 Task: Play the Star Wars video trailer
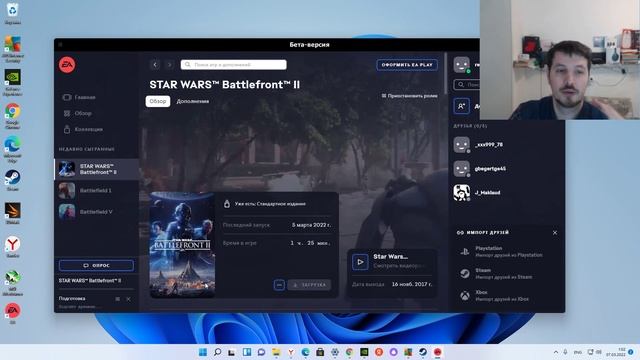pyautogui.click(x=360, y=262)
